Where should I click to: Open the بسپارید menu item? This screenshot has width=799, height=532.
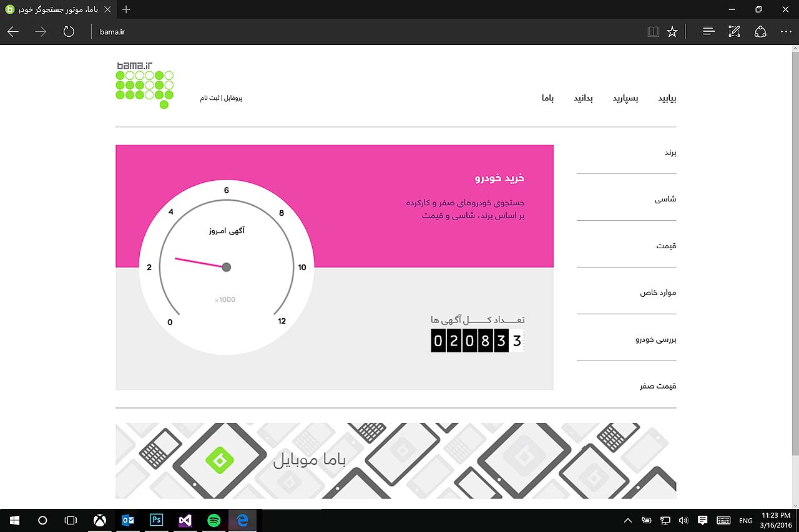pos(625,99)
